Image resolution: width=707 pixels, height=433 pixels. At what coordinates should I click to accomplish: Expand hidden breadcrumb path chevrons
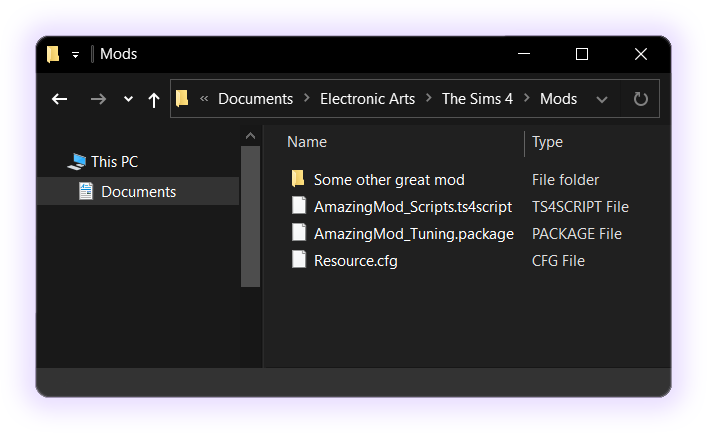click(x=204, y=98)
